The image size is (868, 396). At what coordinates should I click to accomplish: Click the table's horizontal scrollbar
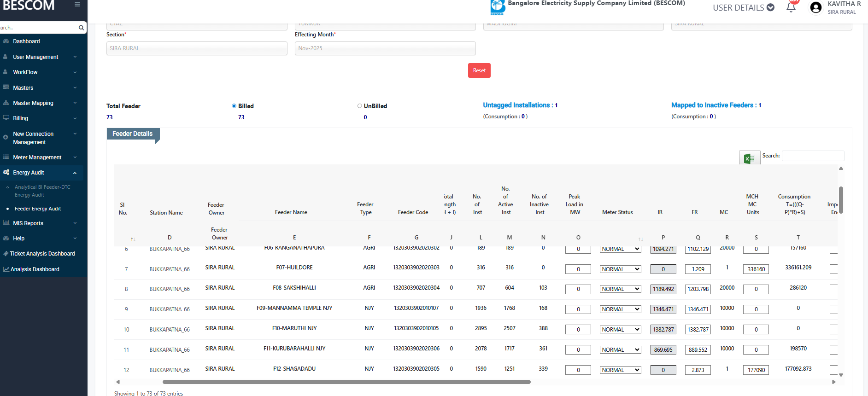346,382
